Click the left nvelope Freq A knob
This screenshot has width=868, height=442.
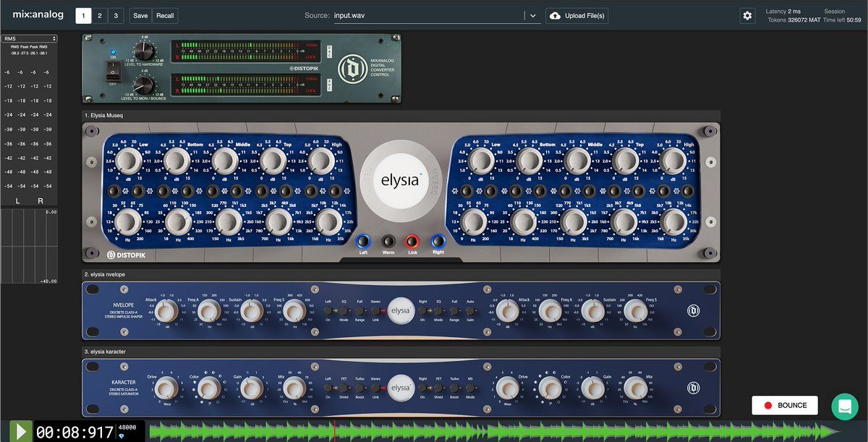click(x=209, y=312)
